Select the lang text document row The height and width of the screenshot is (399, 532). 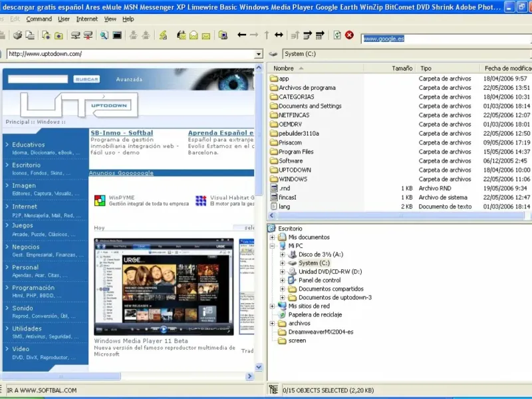click(x=400, y=206)
